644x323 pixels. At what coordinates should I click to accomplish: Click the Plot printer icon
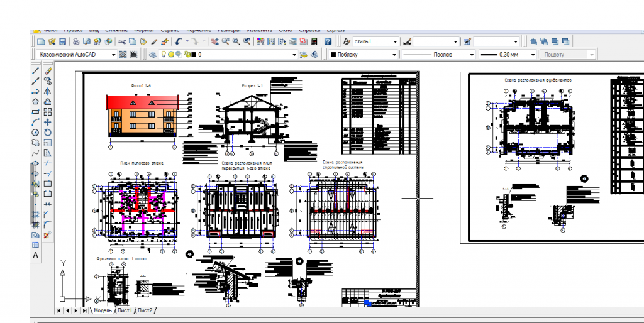click(x=76, y=41)
